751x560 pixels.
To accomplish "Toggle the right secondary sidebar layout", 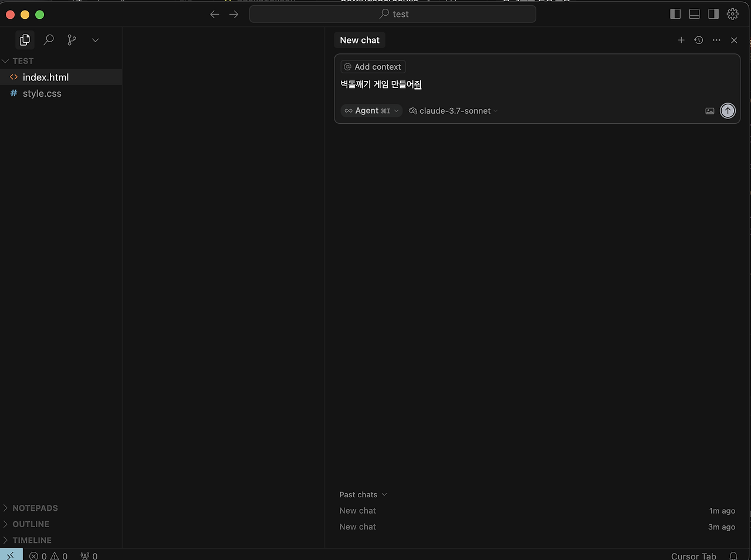I will (x=713, y=14).
